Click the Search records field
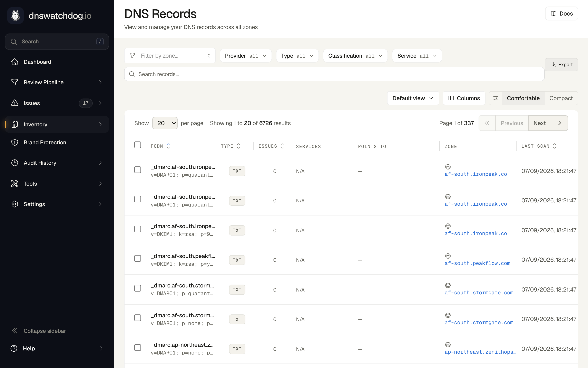The height and width of the screenshot is (368, 588). (x=334, y=74)
